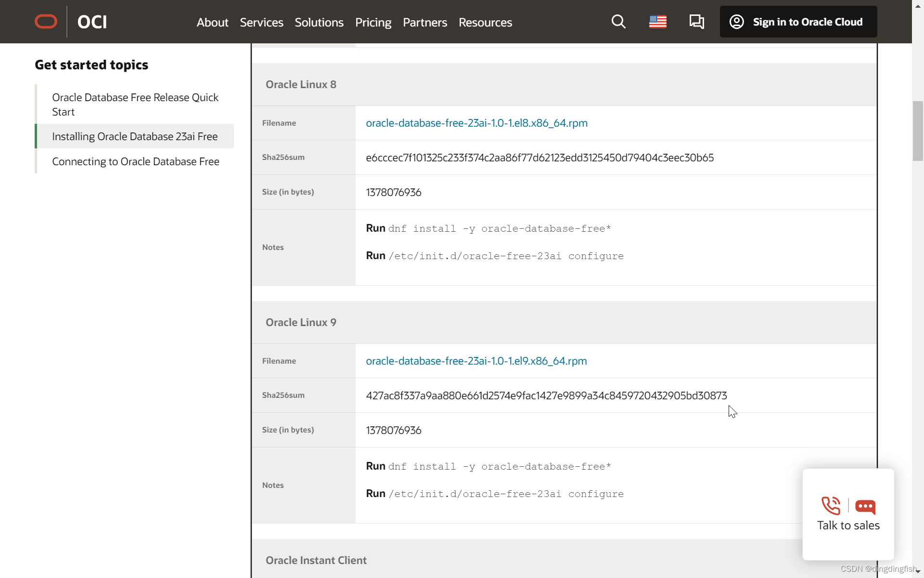
Task: Click the Notes label under Oracle Linux 9
Action: coord(273,485)
